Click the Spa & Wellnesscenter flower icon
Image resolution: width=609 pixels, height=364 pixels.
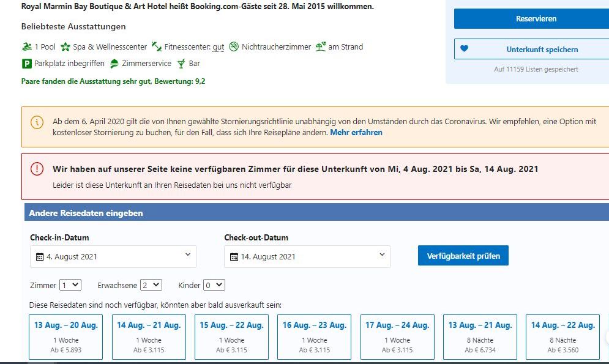(65, 47)
